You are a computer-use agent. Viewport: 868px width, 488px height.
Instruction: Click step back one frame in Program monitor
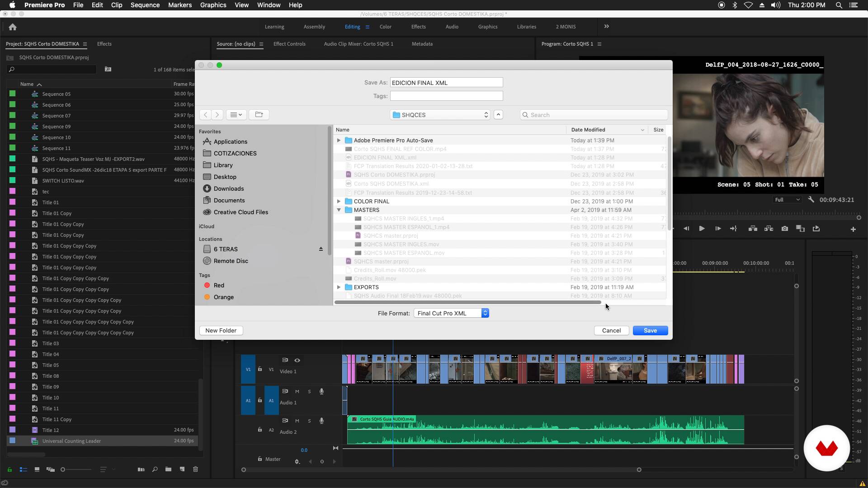(686, 229)
